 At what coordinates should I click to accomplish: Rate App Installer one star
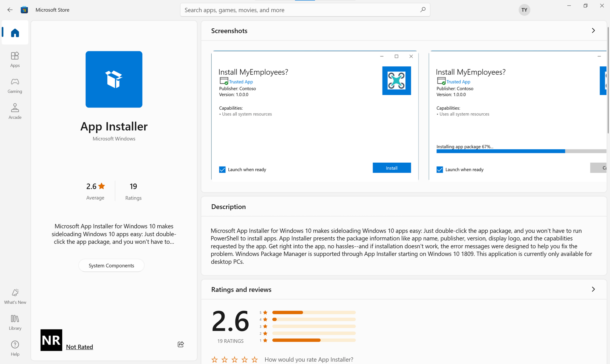point(215,360)
